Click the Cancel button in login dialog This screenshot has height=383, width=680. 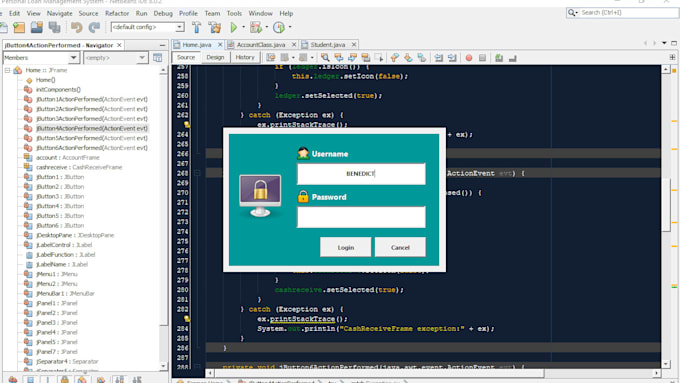[x=400, y=247]
